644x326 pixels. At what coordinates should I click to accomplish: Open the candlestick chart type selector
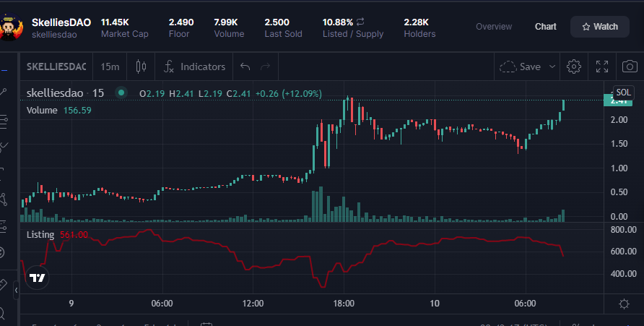pos(141,67)
